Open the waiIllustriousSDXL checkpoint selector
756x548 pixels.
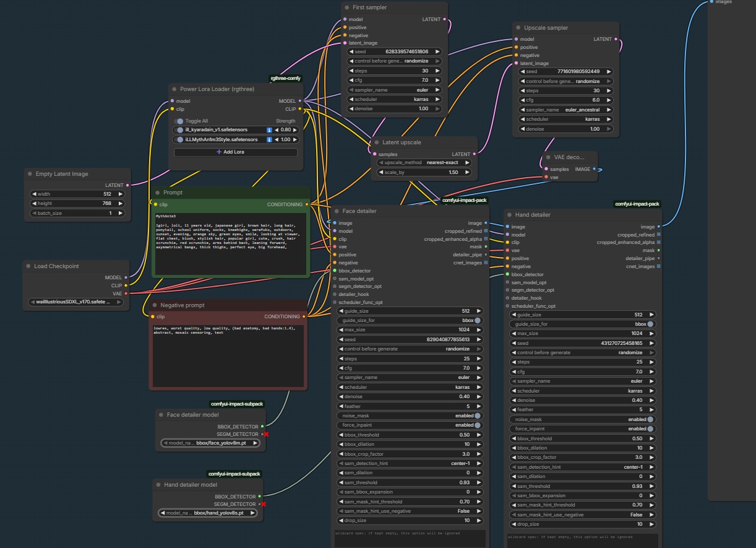(x=76, y=302)
